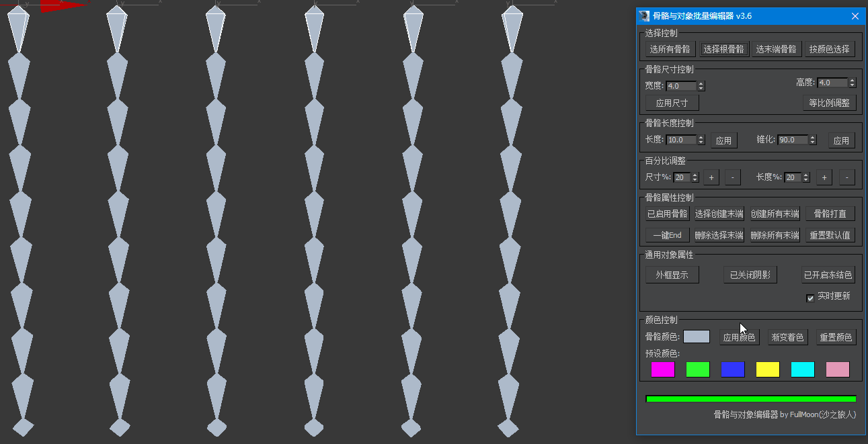This screenshot has height=444, width=868.
Task: Click 应用 next to the 长度 field
Action: (723, 140)
